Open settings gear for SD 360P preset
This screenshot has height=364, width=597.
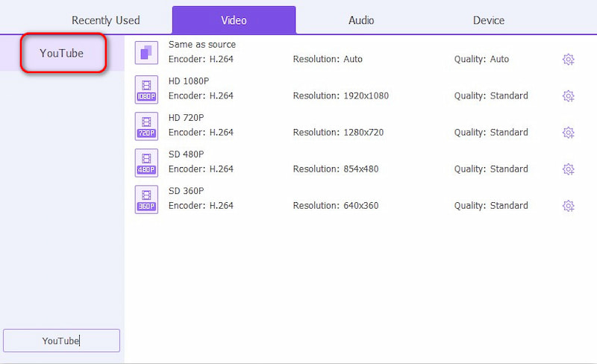coord(568,206)
